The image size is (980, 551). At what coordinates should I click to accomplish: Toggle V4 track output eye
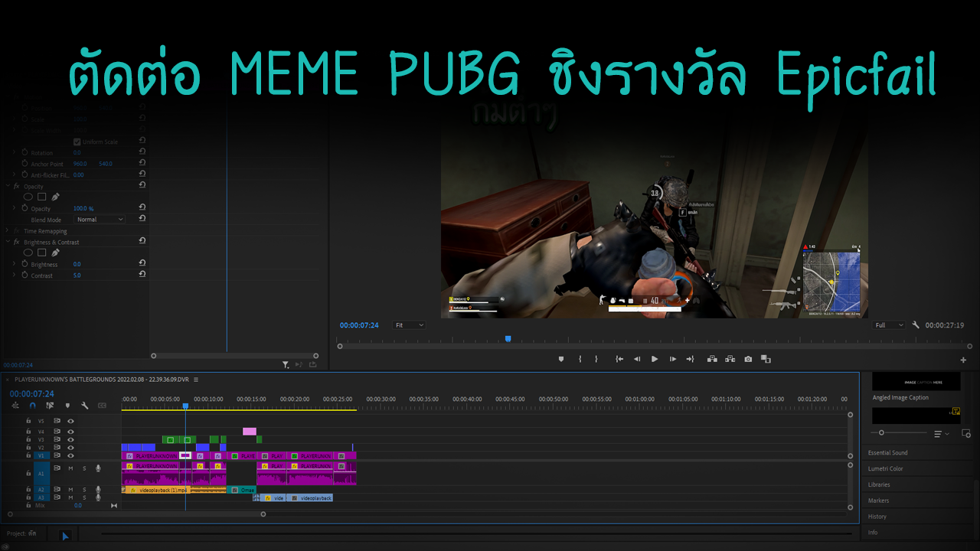point(70,432)
